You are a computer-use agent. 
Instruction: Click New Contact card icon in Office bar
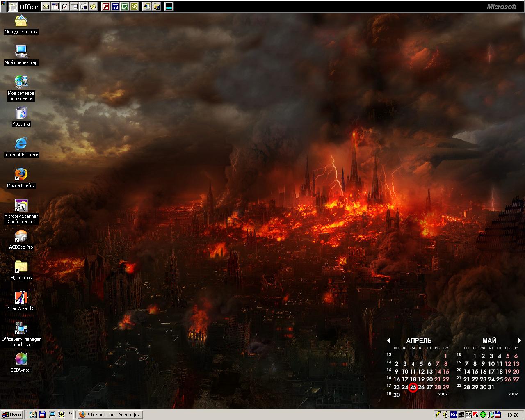[74, 7]
